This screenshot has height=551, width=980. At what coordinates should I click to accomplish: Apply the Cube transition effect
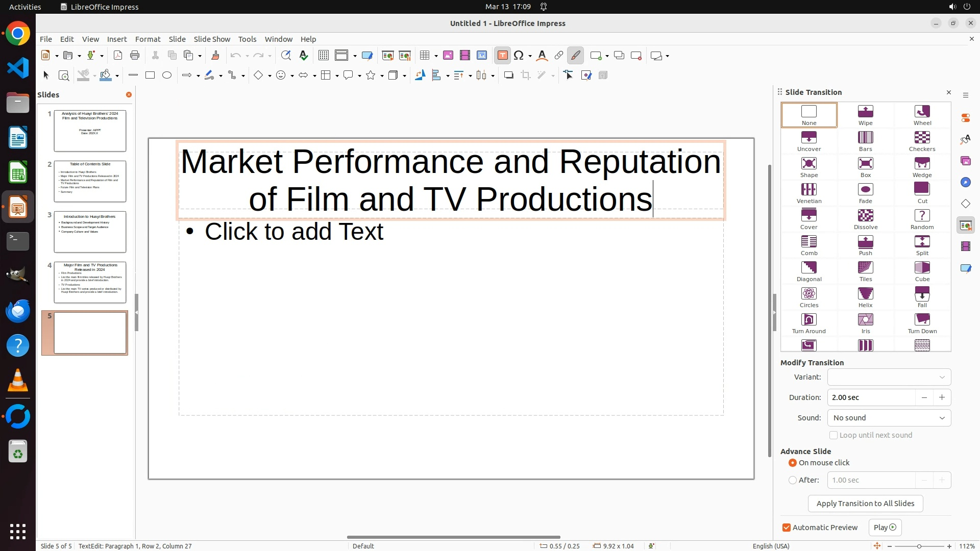click(x=922, y=268)
